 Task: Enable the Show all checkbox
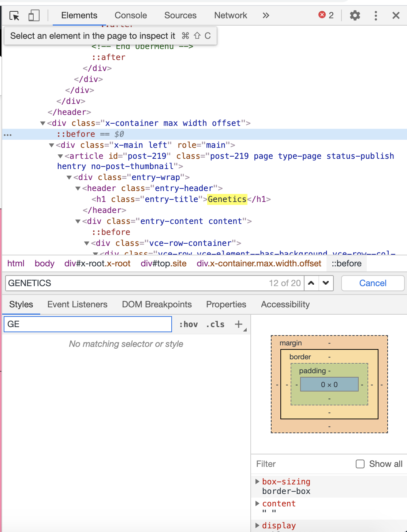(360, 464)
